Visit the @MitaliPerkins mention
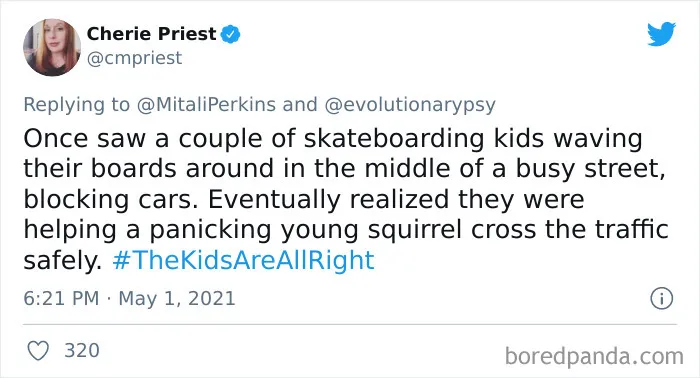Screen dimensions: 700x378 click(206, 104)
